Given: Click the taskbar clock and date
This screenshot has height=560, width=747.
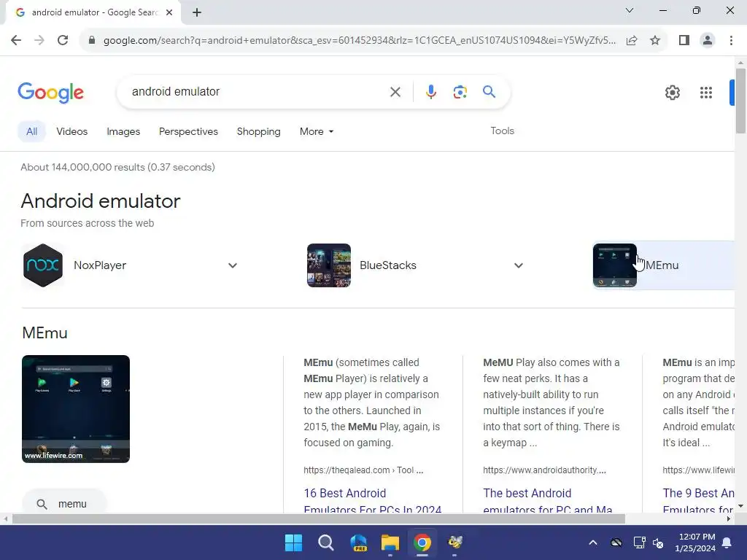Looking at the screenshot, I should point(694,542).
